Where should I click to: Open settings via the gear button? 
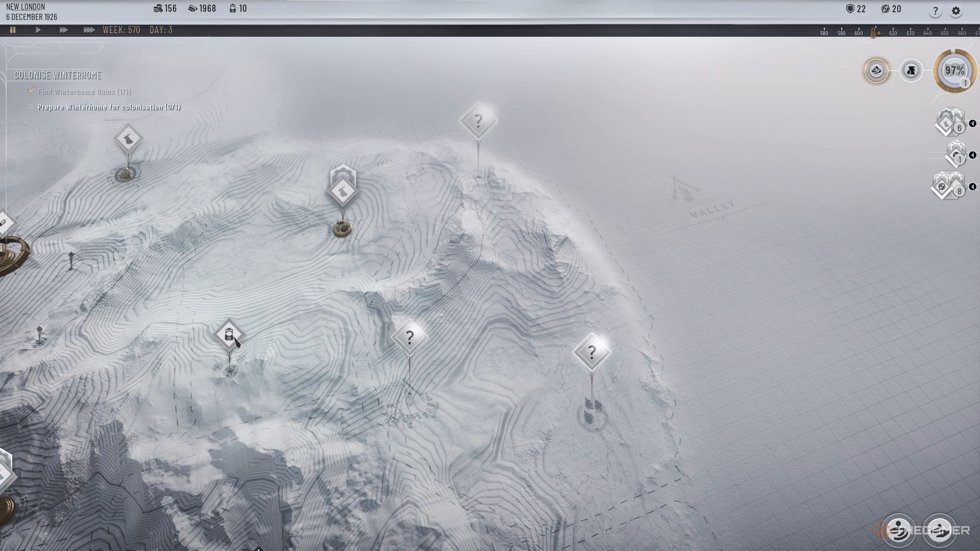point(956,11)
